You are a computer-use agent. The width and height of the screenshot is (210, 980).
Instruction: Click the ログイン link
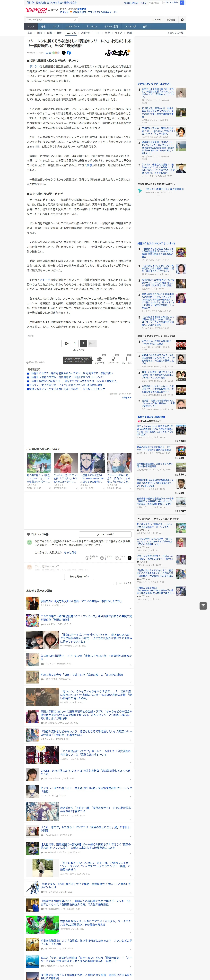click(64, 12)
